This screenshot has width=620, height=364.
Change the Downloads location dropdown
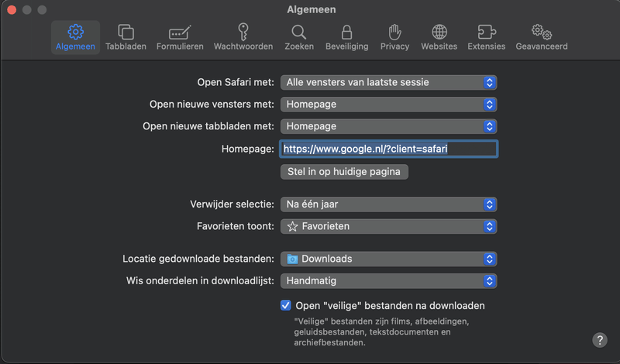click(x=388, y=259)
